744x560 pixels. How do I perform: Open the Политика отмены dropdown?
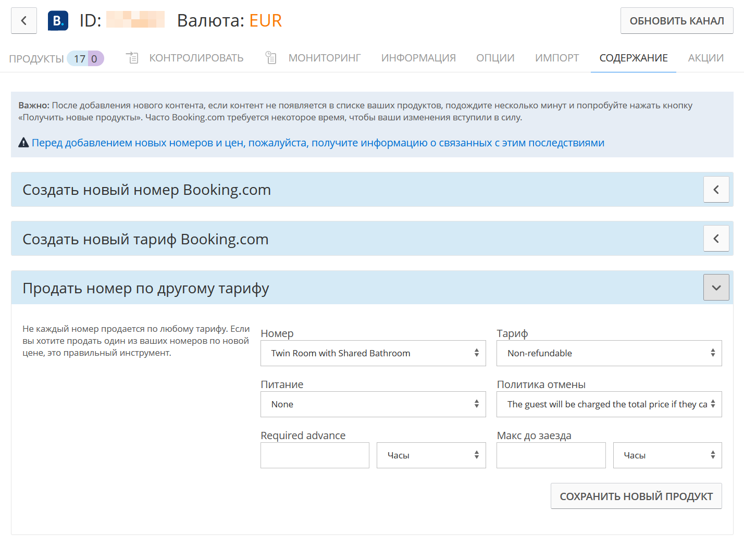[x=609, y=404]
